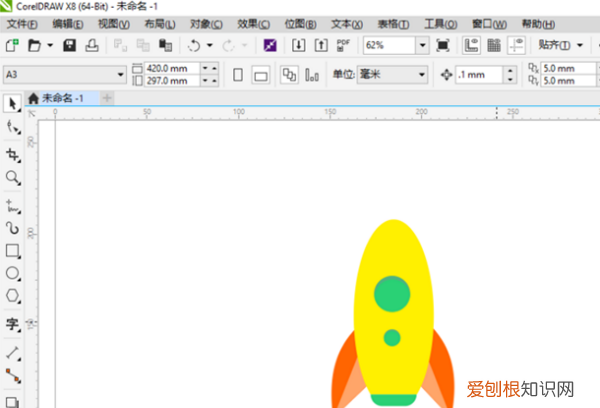Toggle the All pages layout button
Viewport: 600px width, 408px height.
click(x=289, y=75)
